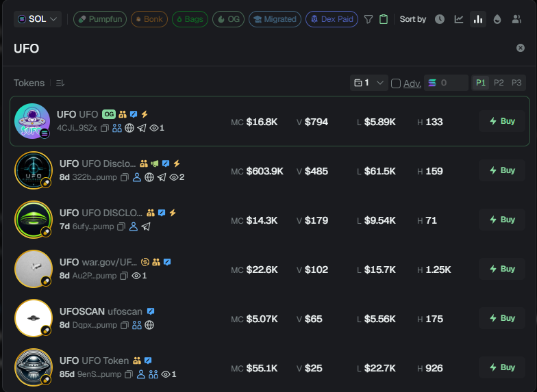The image size is (537, 392).
Task: Sort by bar chart volume icon
Action: point(478,19)
